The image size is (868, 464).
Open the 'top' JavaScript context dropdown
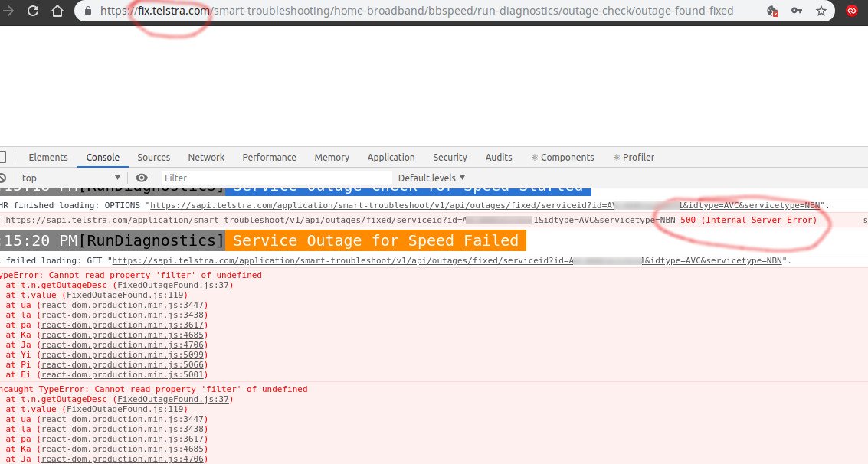[70, 178]
